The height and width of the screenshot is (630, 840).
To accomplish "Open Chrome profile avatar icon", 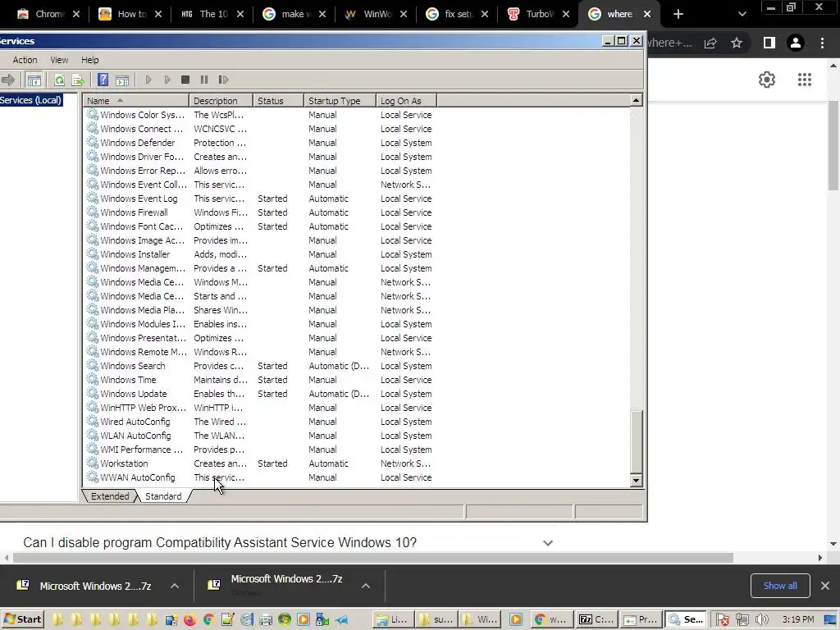I will point(796,43).
